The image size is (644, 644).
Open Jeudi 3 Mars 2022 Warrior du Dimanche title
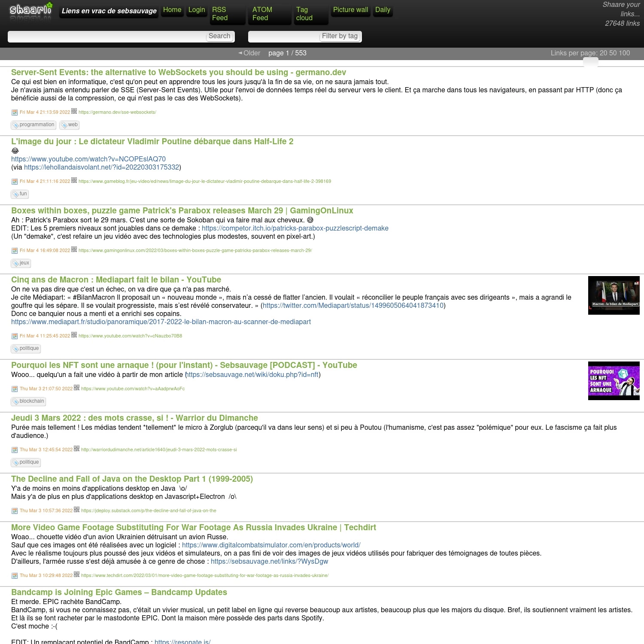click(x=134, y=418)
